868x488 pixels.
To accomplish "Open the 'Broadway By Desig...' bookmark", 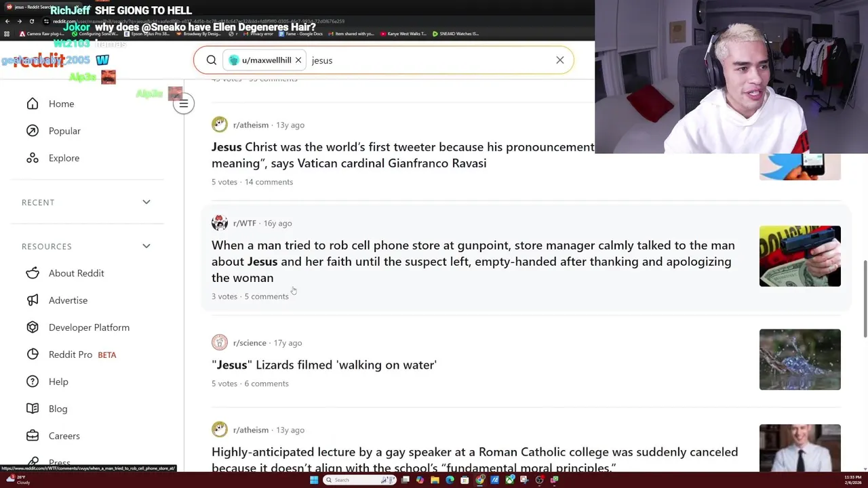I will pyautogui.click(x=200, y=34).
